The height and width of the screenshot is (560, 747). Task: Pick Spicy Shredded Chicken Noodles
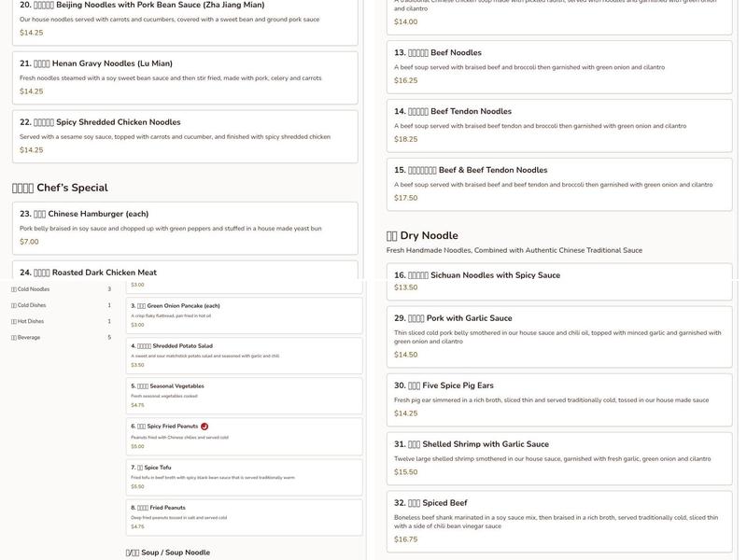click(184, 135)
